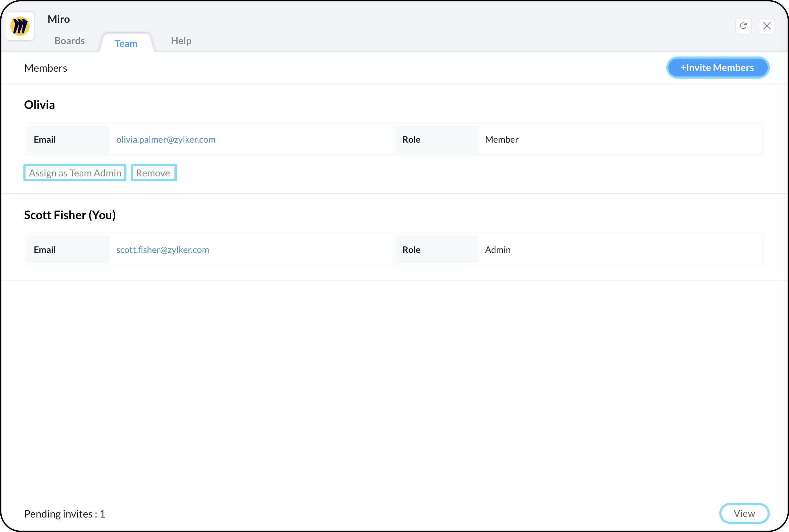The width and height of the screenshot is (789, 532).
Task: Click the Members section title
Action: click(45, 68)
